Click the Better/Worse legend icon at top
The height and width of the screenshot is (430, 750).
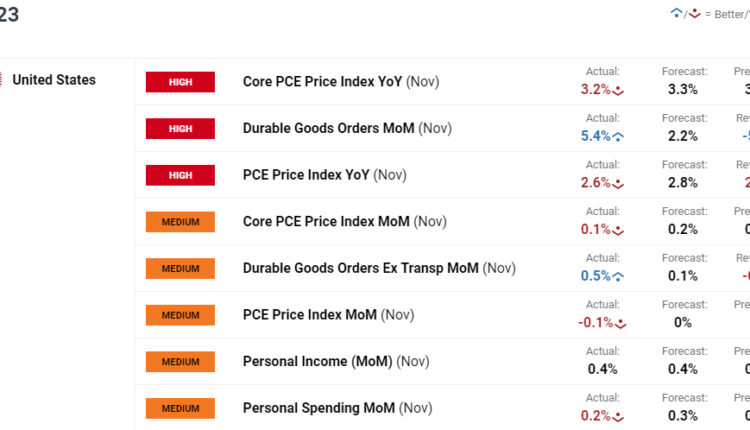click(686, 14)
